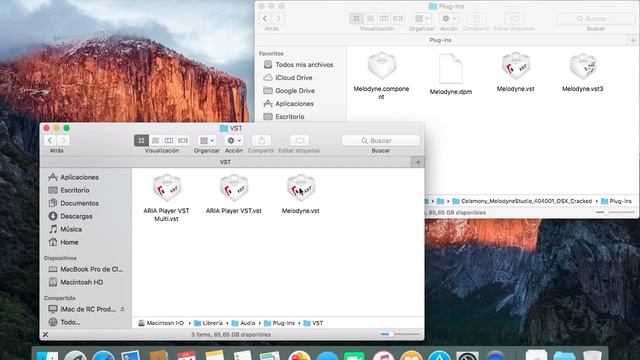The height and width of the screenshot is (360, 640).
Task: Switch VST window to icon view
Action: (x=141, y=140)
